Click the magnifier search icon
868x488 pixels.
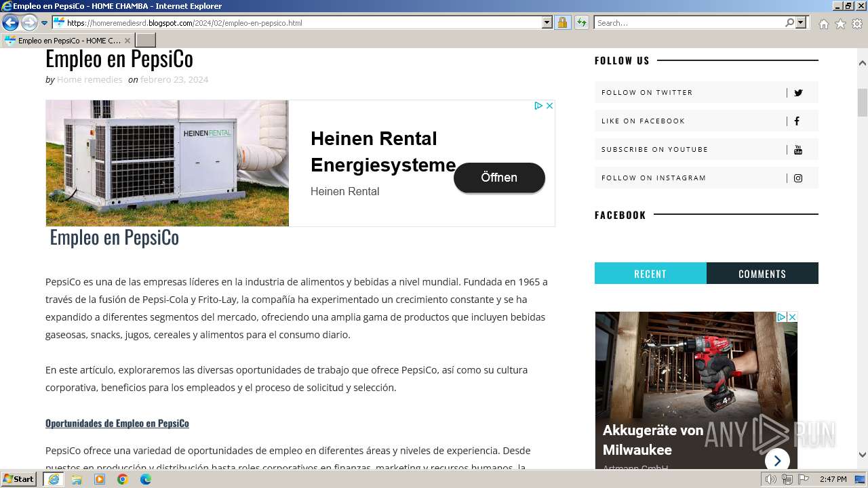tap(789, 22)
